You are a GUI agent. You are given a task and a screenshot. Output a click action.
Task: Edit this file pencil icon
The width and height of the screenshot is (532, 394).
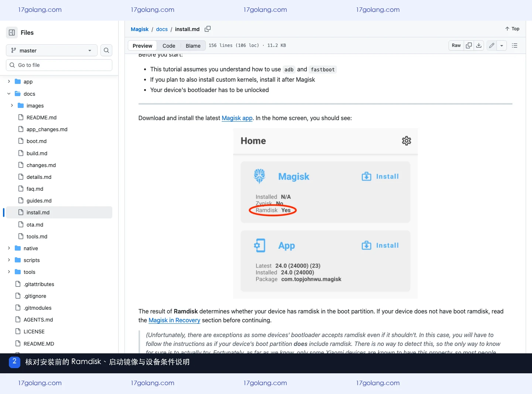492,45
